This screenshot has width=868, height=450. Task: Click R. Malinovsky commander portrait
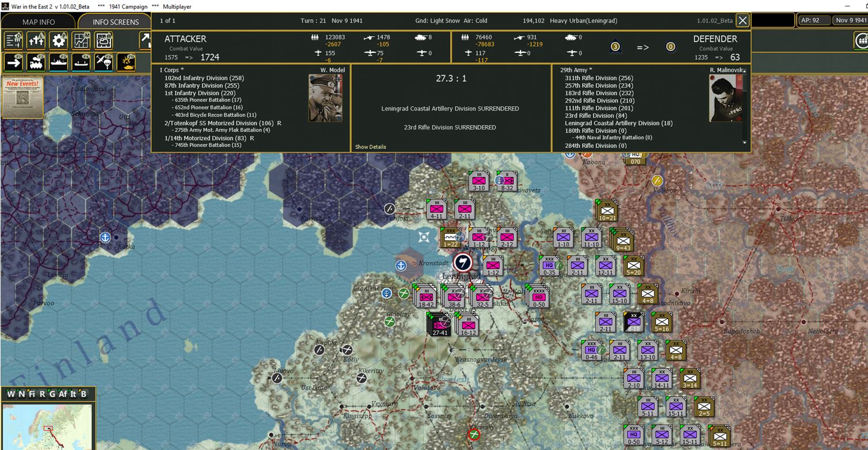(x=726, y=98)
